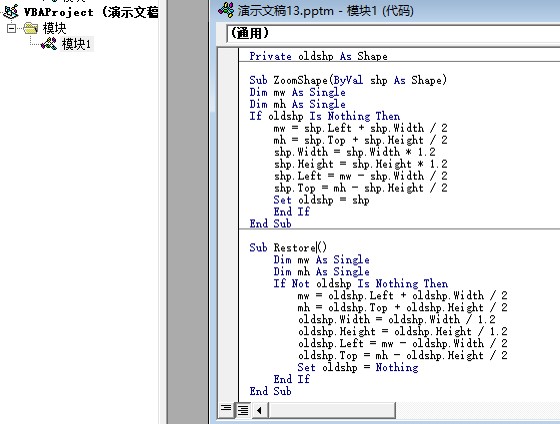Click 'mh = oldshp.Top + oldshp.Height / 2' line
This screenshot has width=560, height=424.
(x=402, y=307)
